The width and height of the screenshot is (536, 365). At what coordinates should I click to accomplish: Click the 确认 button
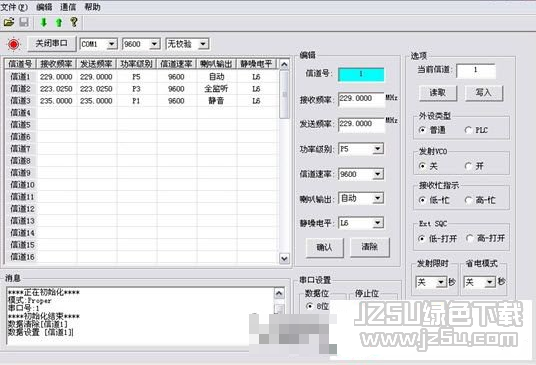pos(324,247)
